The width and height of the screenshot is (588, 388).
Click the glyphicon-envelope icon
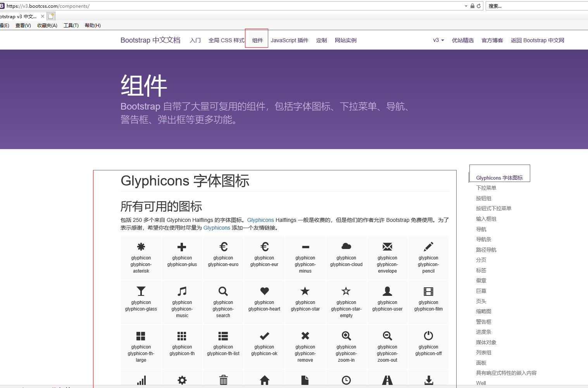click(387, 247)
